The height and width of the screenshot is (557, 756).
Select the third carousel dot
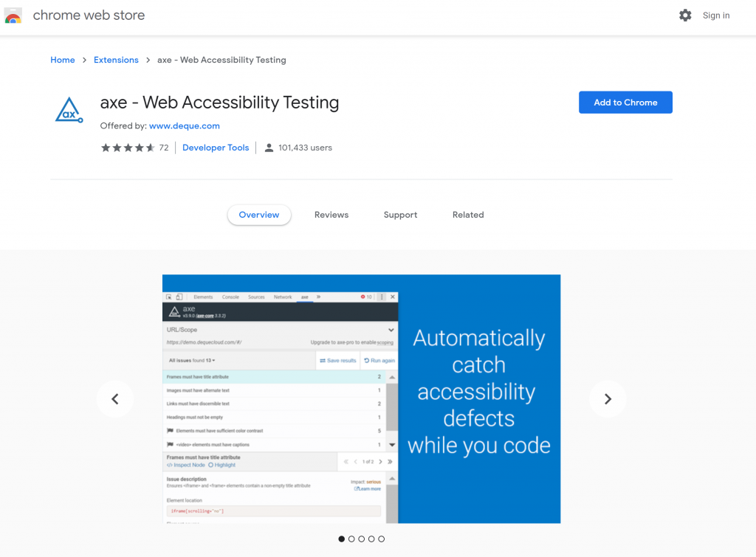coord(362,539)
